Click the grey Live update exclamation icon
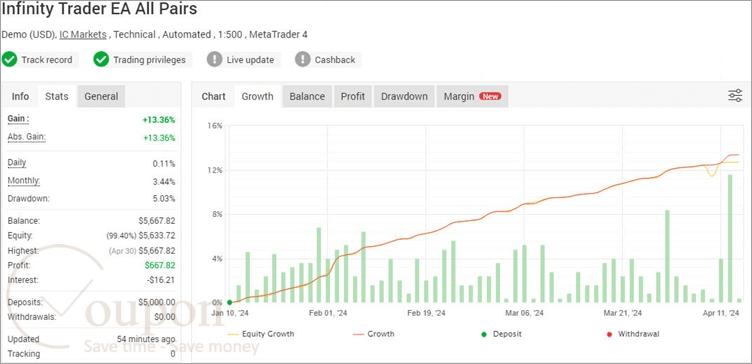This screenshot has height=364, width=752. point(214,60)
